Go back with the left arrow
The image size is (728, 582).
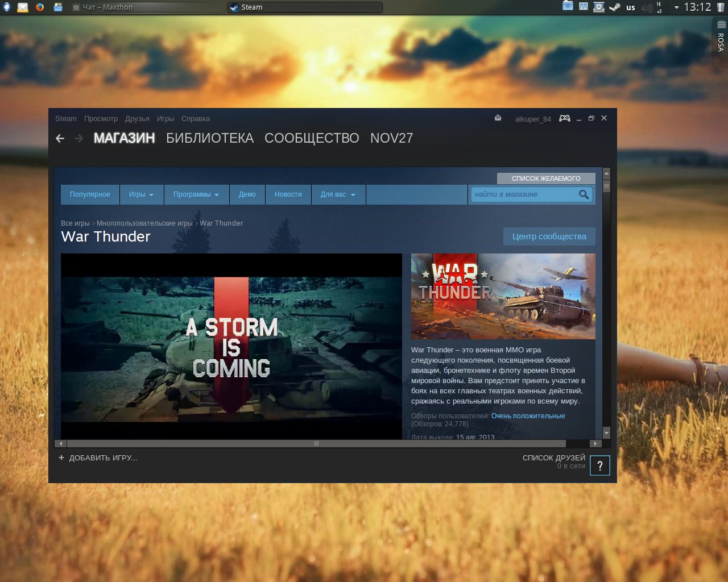click(60, 138)
